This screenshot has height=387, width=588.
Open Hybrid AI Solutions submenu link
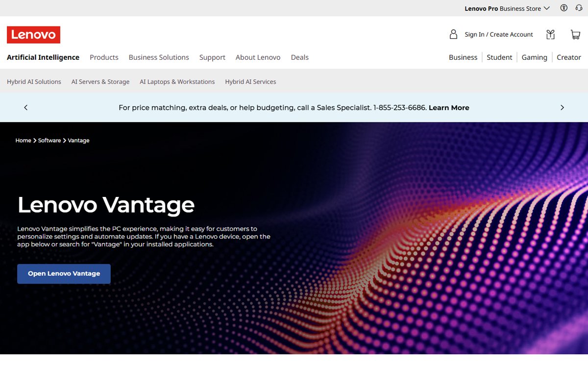pos(34,82)
